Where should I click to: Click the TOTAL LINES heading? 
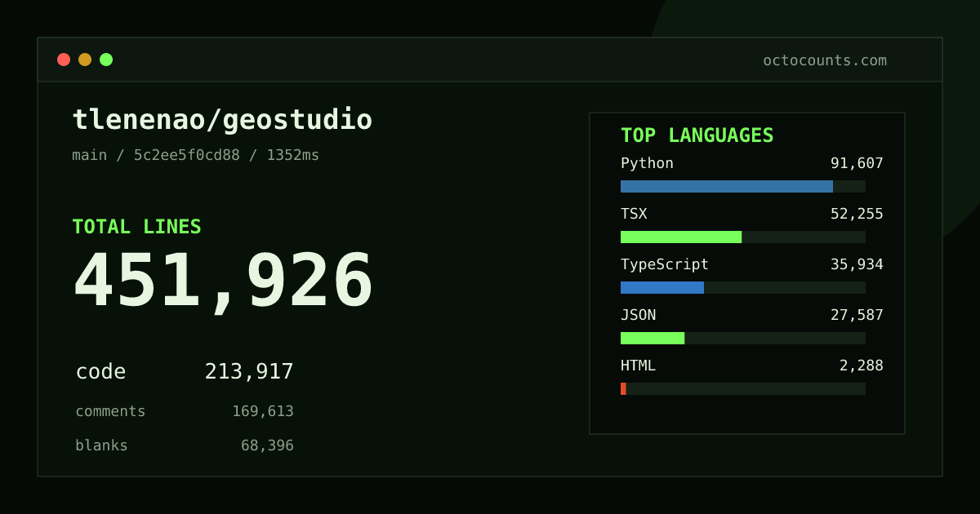pyautogui.click(x=136, y=227)
